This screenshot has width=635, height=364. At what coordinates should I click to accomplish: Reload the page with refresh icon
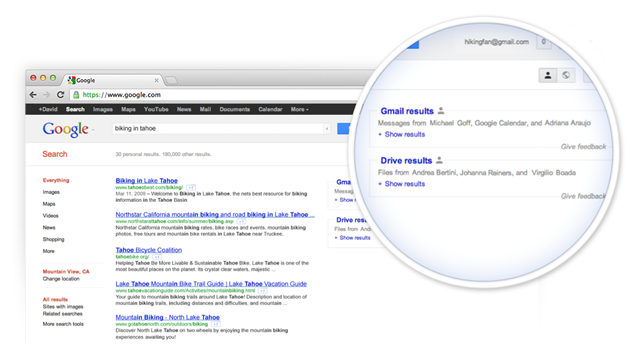(x=60, y=94)
